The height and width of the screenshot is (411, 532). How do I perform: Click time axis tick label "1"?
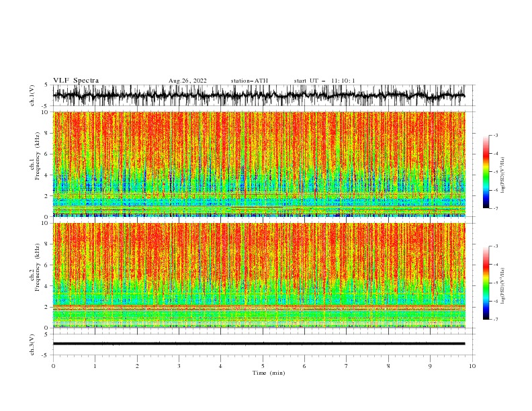coord(95,366)
